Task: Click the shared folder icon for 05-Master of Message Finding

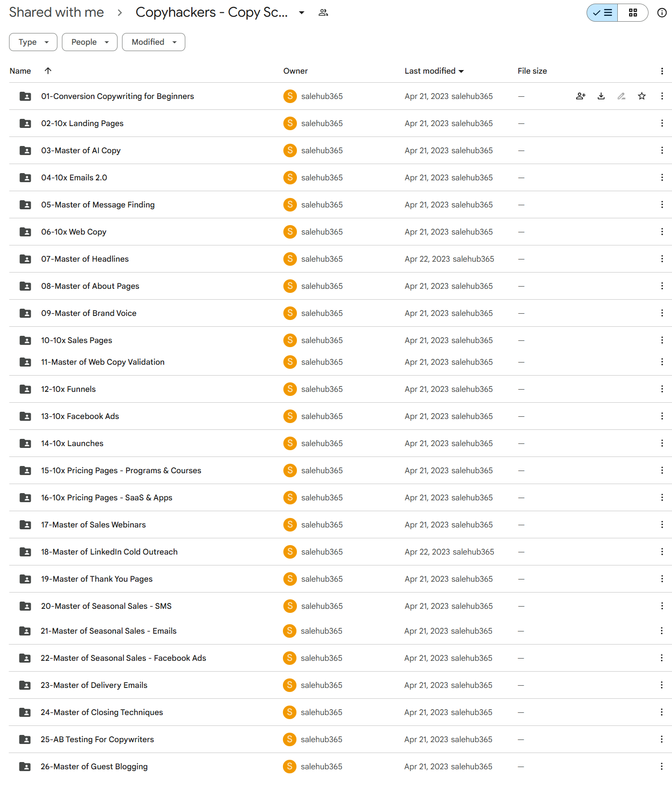Action: 25,205
